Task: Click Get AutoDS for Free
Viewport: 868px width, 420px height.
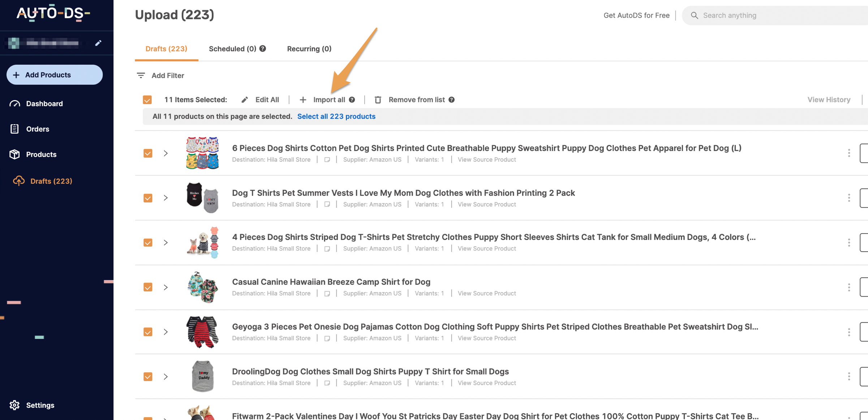Action: pyautogui.click(x=636, y=15)
